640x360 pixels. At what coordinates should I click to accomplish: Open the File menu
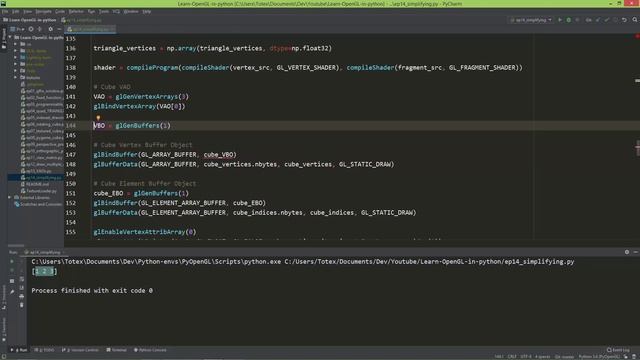(5, 11)
